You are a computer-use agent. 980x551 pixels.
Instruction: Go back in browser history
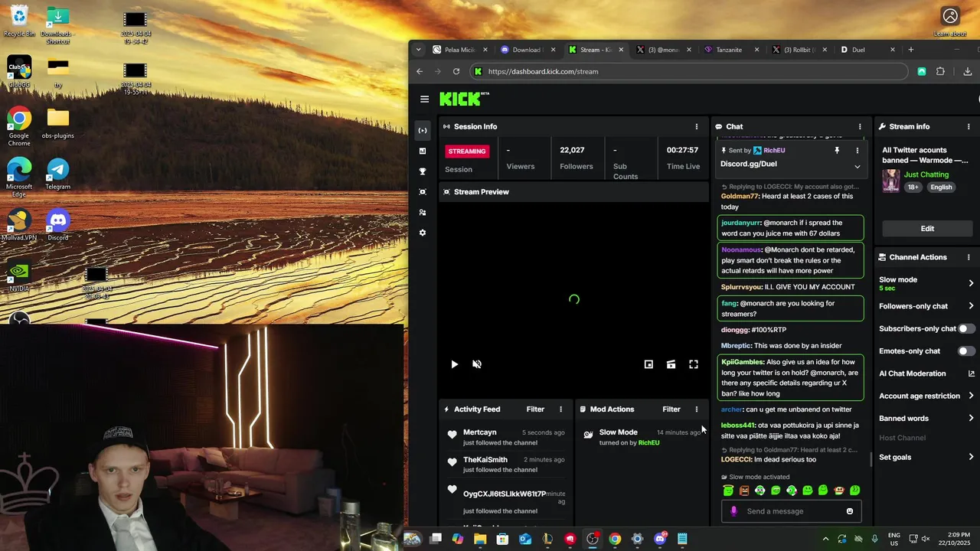420,71
